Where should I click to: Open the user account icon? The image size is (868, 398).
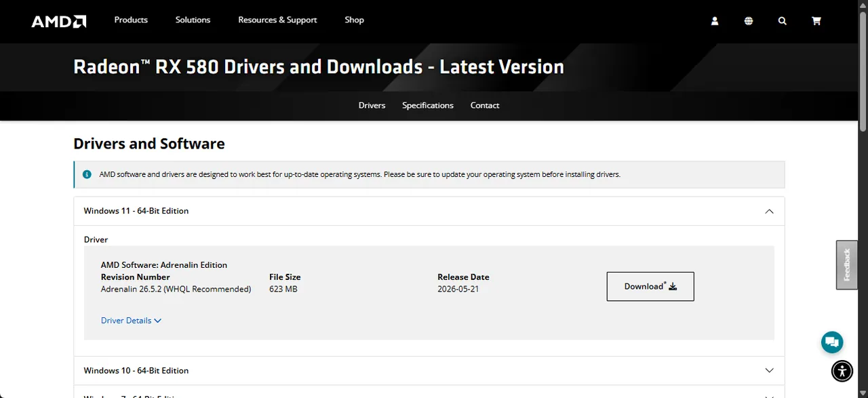(x=714, y=21)
